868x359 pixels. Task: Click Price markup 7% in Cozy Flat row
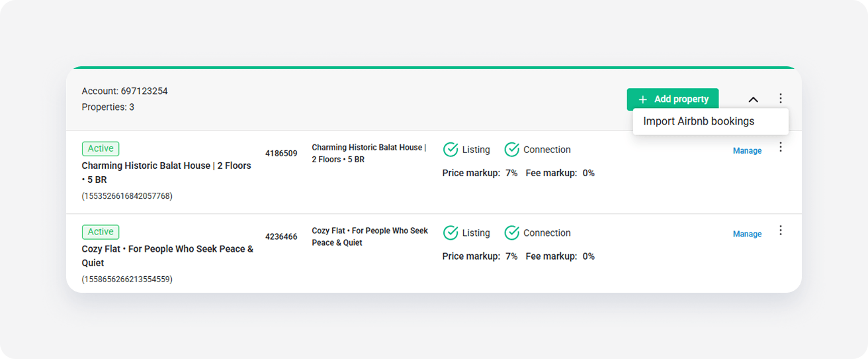480,257
